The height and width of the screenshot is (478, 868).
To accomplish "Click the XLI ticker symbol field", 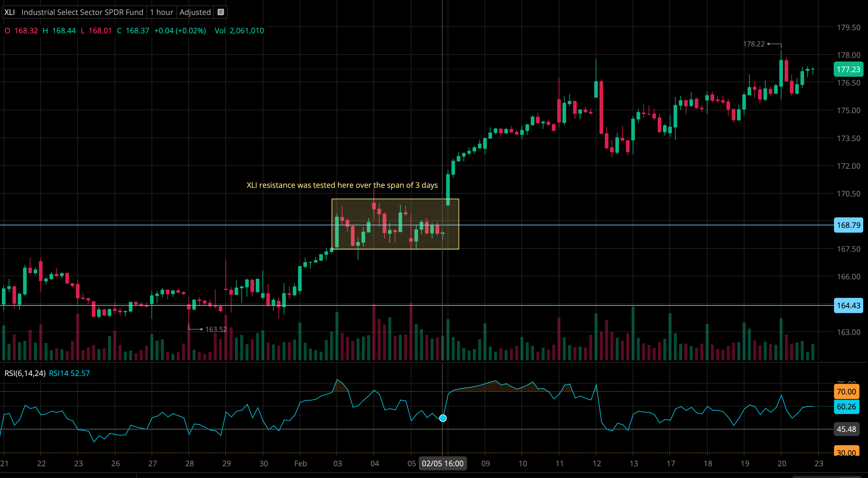I will coord(10,12).
